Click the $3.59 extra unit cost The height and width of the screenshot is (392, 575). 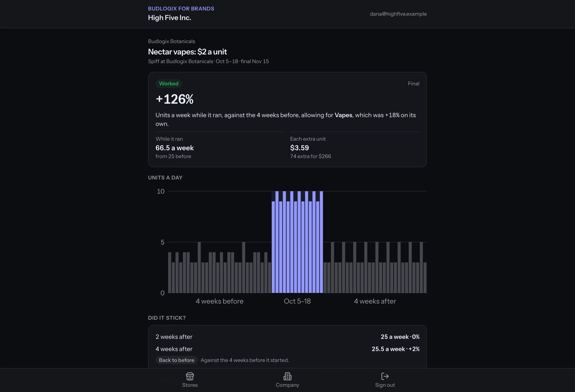tap(299, 148)
